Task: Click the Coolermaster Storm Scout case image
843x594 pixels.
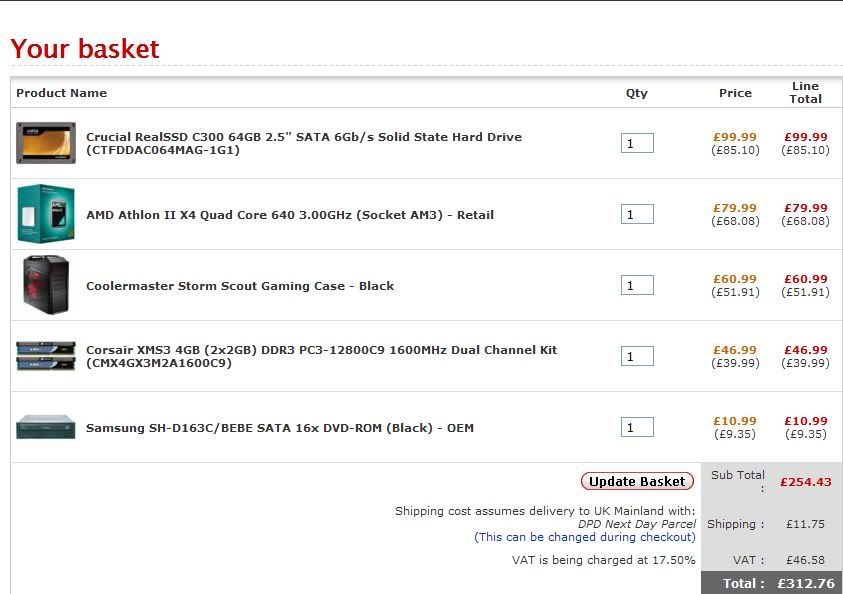Action: 46,285
